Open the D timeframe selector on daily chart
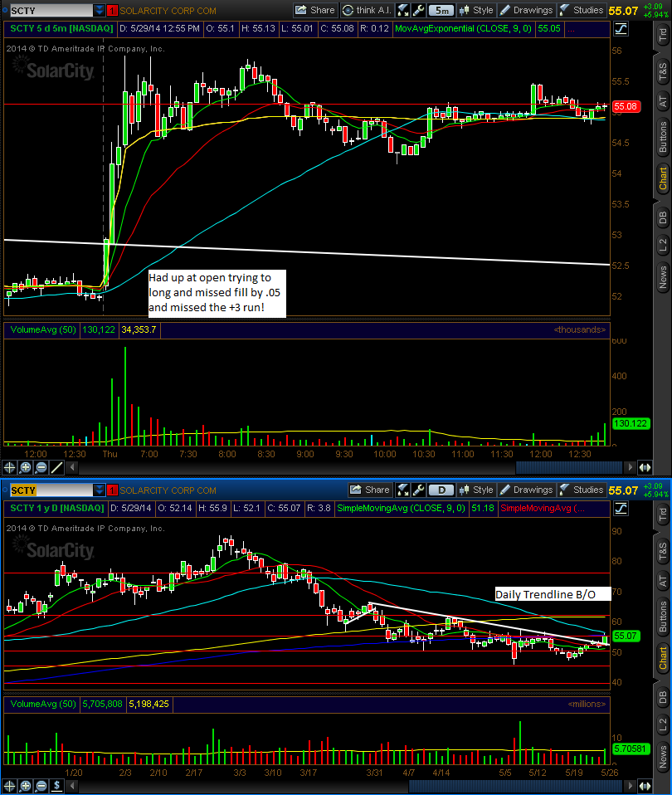The height and width of the screenshot is (795, 672). [x=441, y=490]
